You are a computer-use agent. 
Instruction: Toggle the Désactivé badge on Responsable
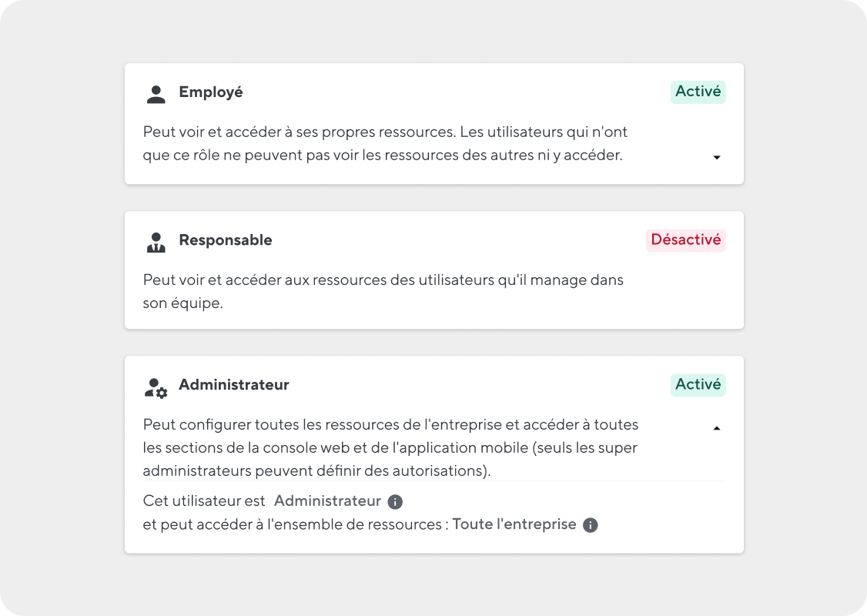[x=685, y=240]
